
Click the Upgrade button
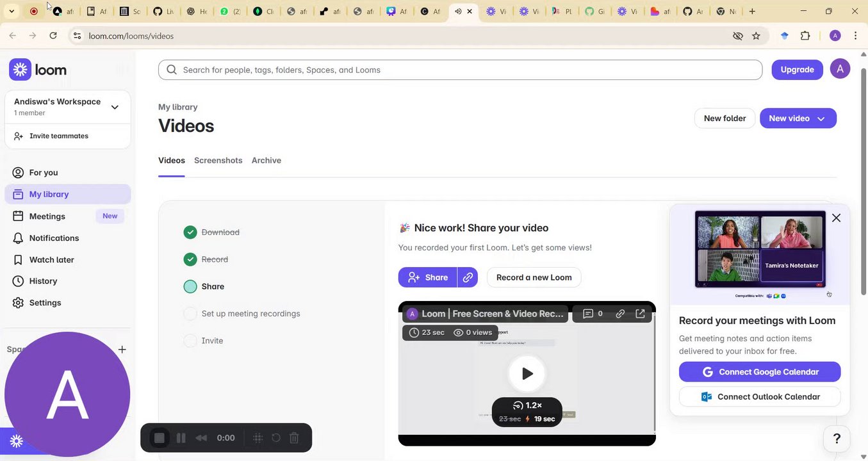[797, 69]
